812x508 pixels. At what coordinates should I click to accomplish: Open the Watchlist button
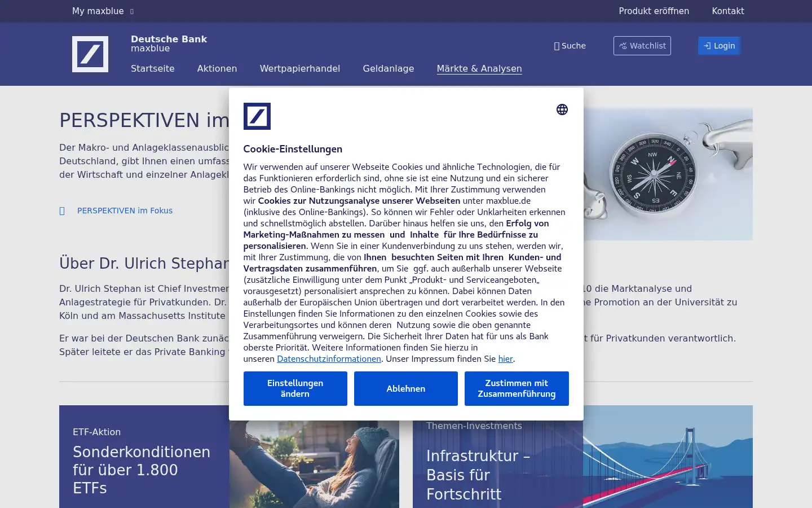tap(642, 46)
